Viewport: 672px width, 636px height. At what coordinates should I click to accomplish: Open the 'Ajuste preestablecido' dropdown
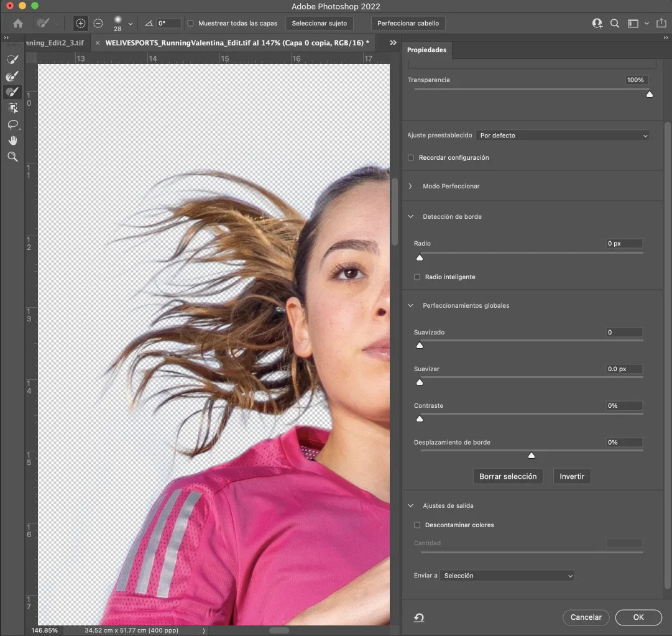click(563, 136)
